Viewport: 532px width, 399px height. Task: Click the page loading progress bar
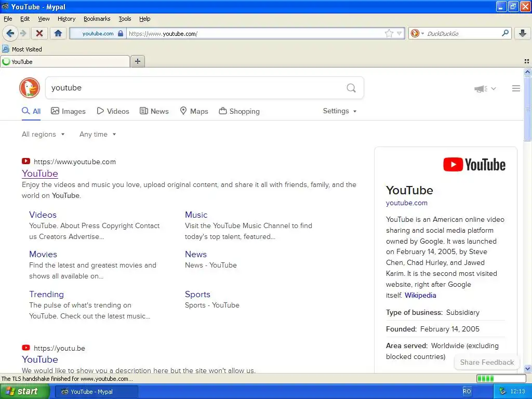[x=501, y=379]
